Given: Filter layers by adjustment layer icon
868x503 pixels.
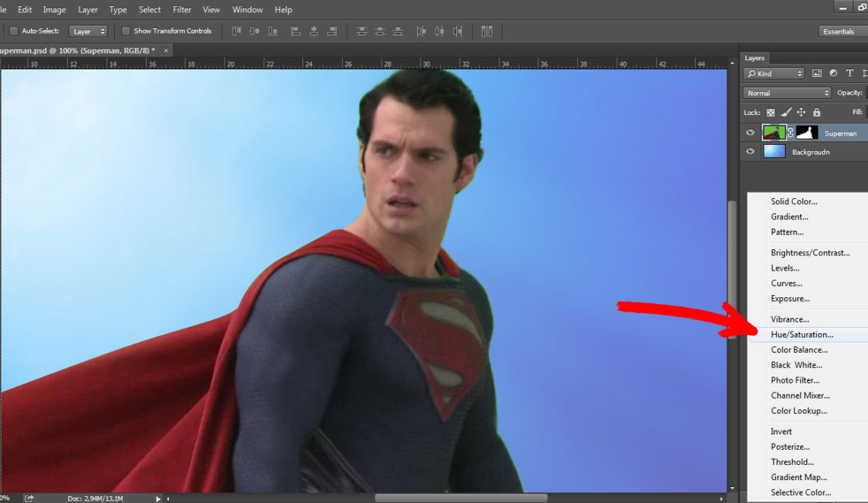Looking at the screenshot, I should click(x=833, y=73).
